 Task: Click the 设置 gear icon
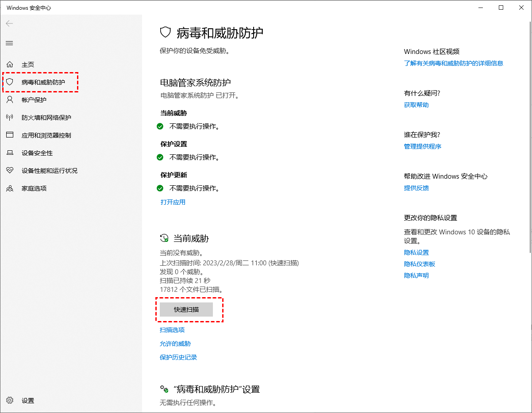[x=10, y=401]
